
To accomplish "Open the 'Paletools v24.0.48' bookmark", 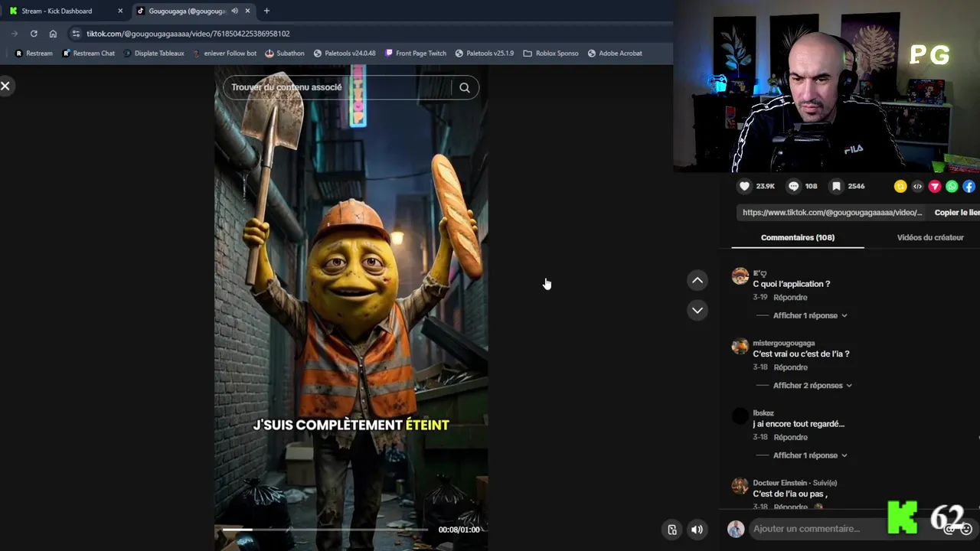I will click(x=344, y=54).
